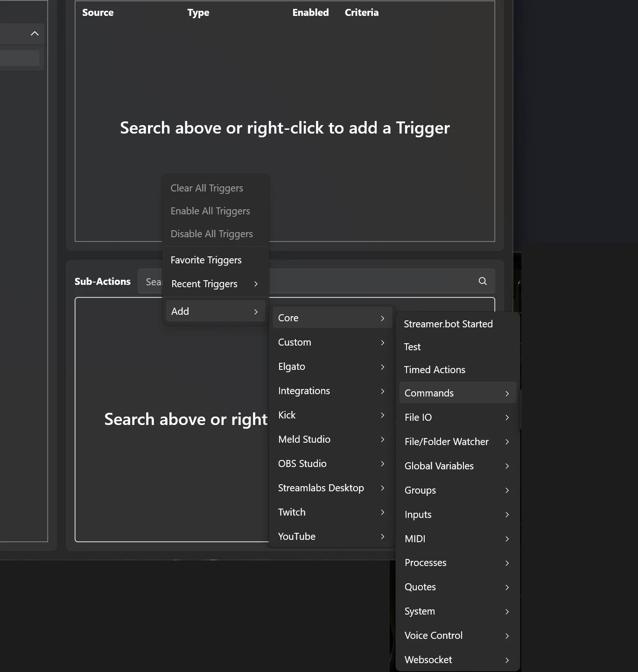Open the Meld Studio submenu
The image size is (638, 672).
tap(332, 439)
